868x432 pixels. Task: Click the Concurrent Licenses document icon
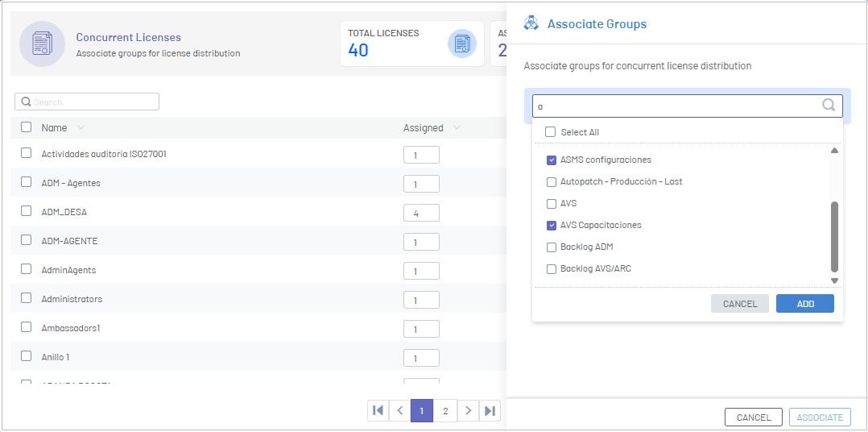click(43, 44)
